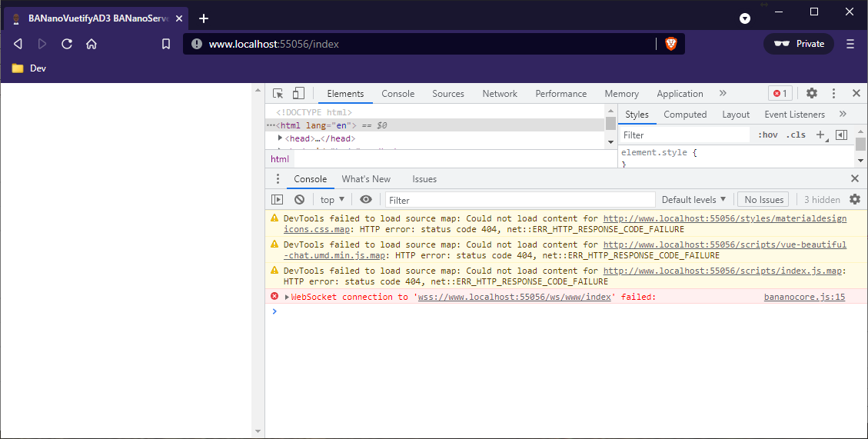Click the No Issues button
The width and height of the screenshot is (868, 439).
click(x=764, y=200)
